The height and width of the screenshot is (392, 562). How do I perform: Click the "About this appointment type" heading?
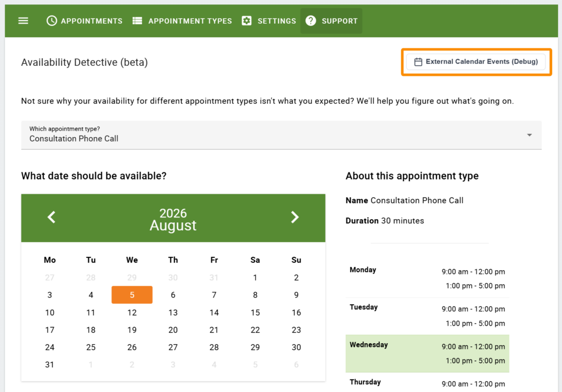tap(412, 176)
